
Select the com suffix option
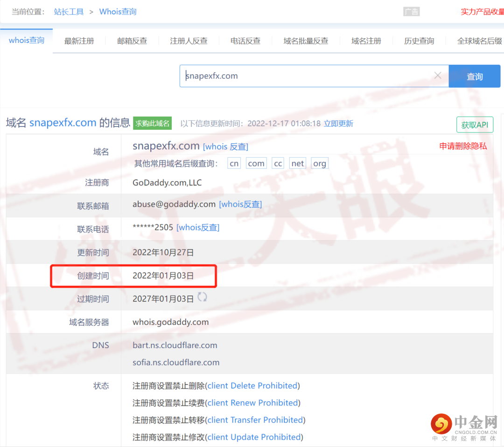point(256,163)
